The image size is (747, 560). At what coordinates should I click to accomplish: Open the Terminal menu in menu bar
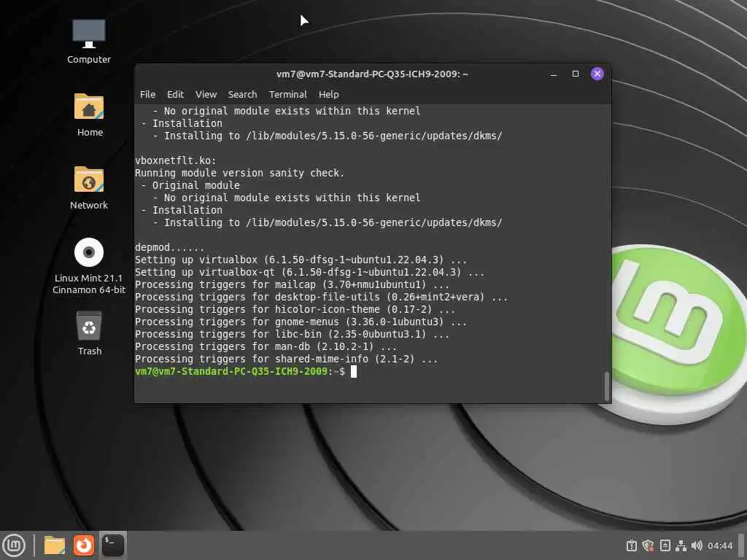pyautogui.click(x=287, y=94)
